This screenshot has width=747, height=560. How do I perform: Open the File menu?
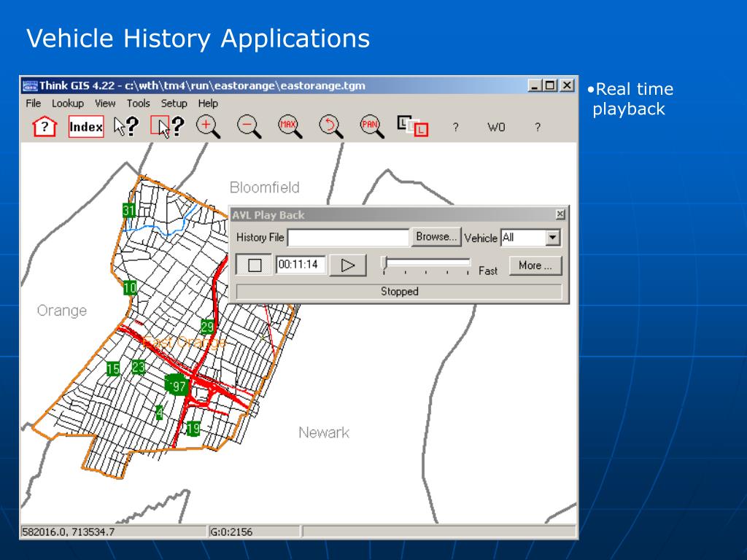34,104
